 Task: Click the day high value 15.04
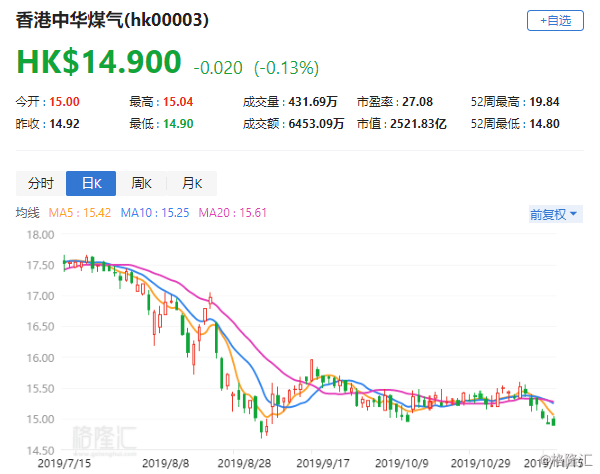[x=178, y=102]
